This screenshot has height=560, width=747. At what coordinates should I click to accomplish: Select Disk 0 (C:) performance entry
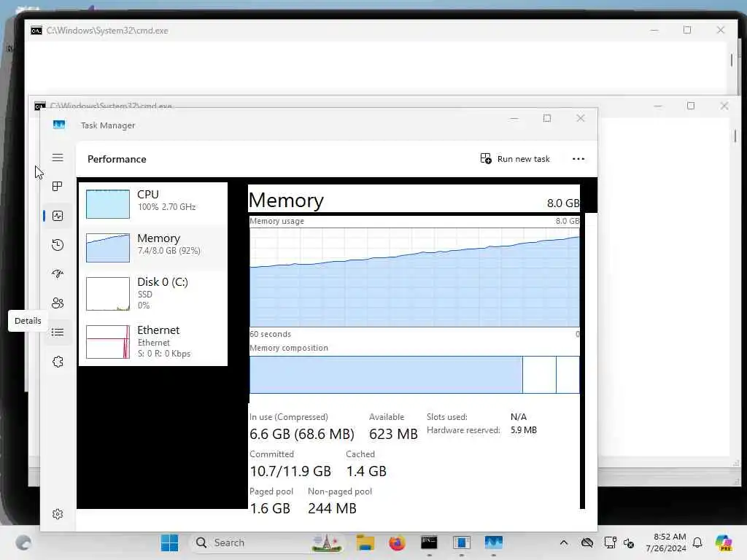point(153,293)
